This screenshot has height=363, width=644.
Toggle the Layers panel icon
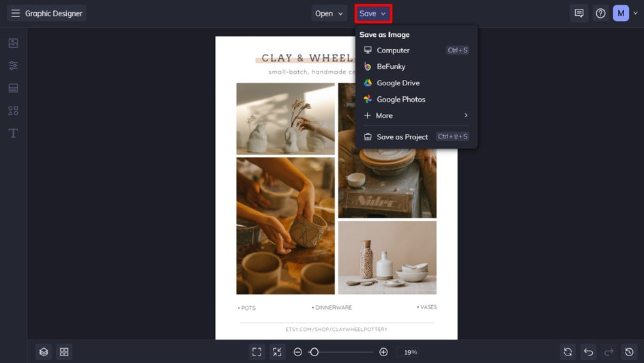pos(44,352)
